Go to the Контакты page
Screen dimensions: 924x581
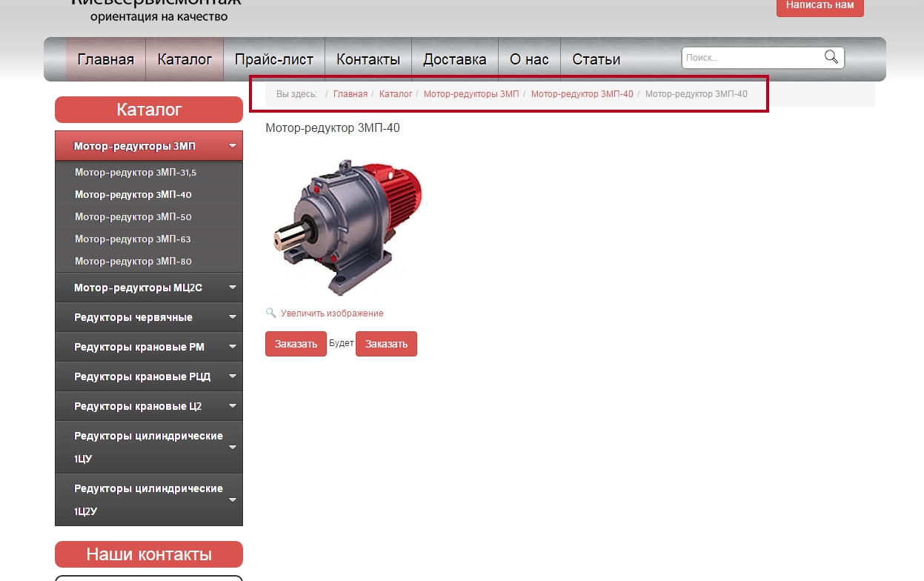(x=368, y=59)
